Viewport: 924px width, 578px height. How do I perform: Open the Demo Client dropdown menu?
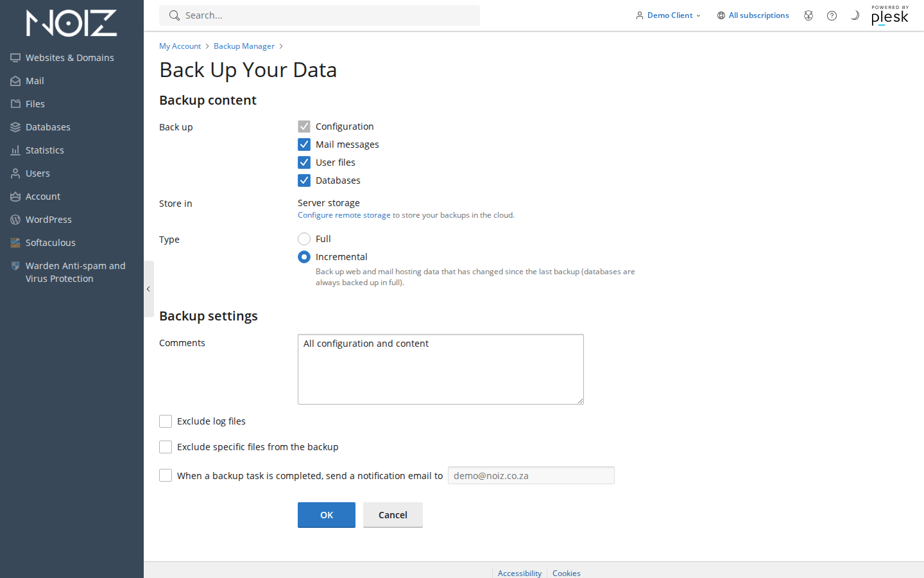tap(669, 15)
